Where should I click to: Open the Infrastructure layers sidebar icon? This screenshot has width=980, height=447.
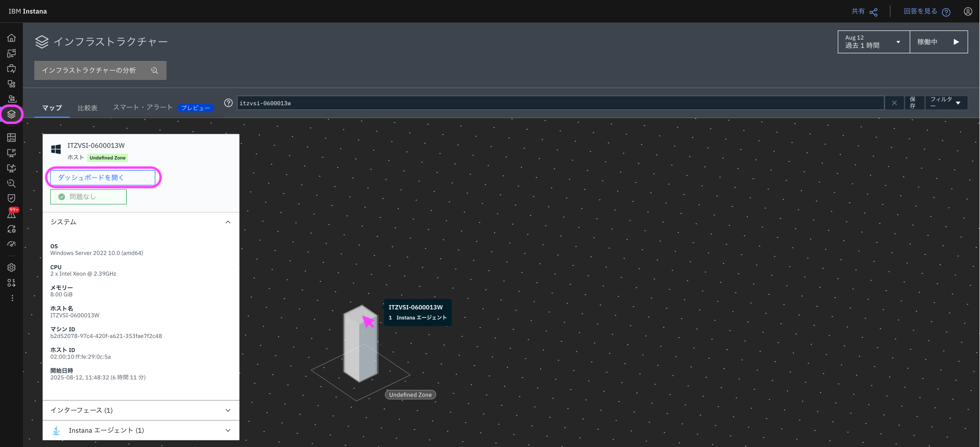(11, 114)
